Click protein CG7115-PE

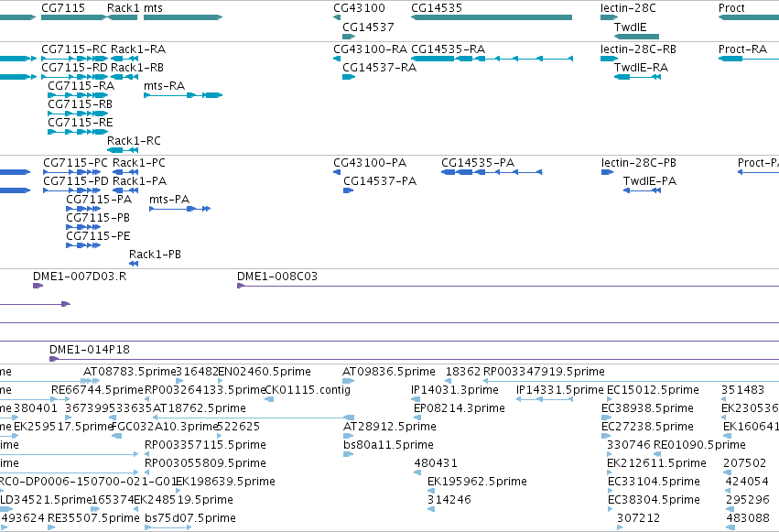(98, 236)
